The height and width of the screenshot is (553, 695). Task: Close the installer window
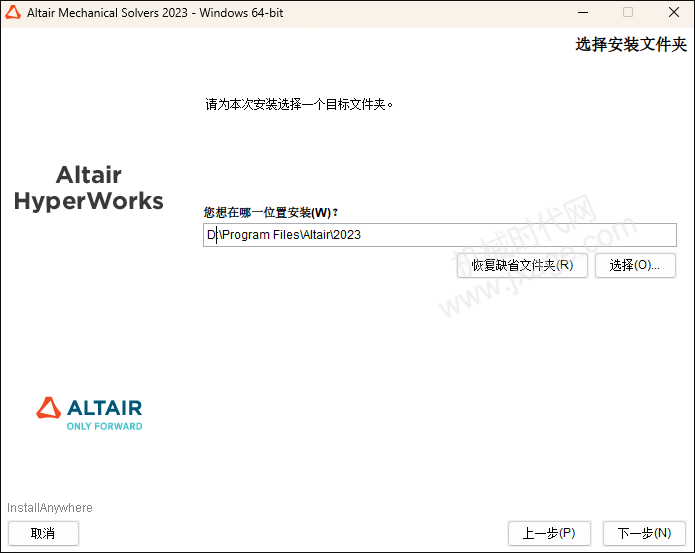click(674, 12)
